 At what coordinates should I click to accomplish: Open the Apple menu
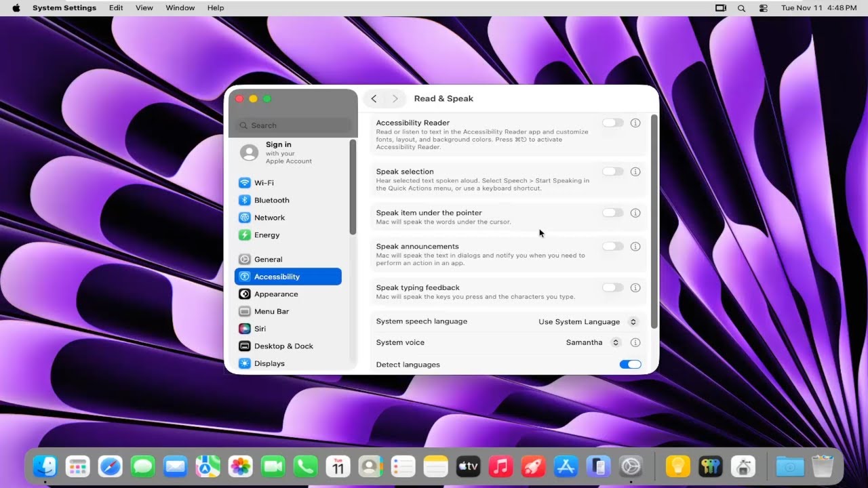coord(16,8)
